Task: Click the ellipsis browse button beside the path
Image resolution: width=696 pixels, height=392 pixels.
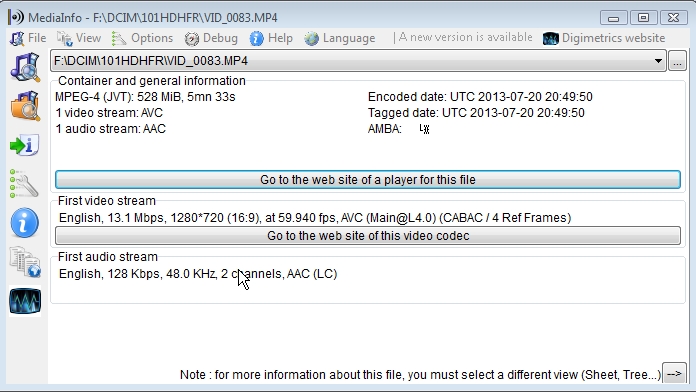Action: click(x=677, y=61)
